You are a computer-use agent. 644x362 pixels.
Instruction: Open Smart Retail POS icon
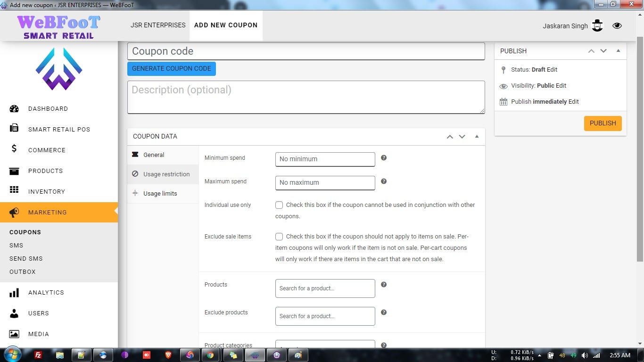coord(14,128)
